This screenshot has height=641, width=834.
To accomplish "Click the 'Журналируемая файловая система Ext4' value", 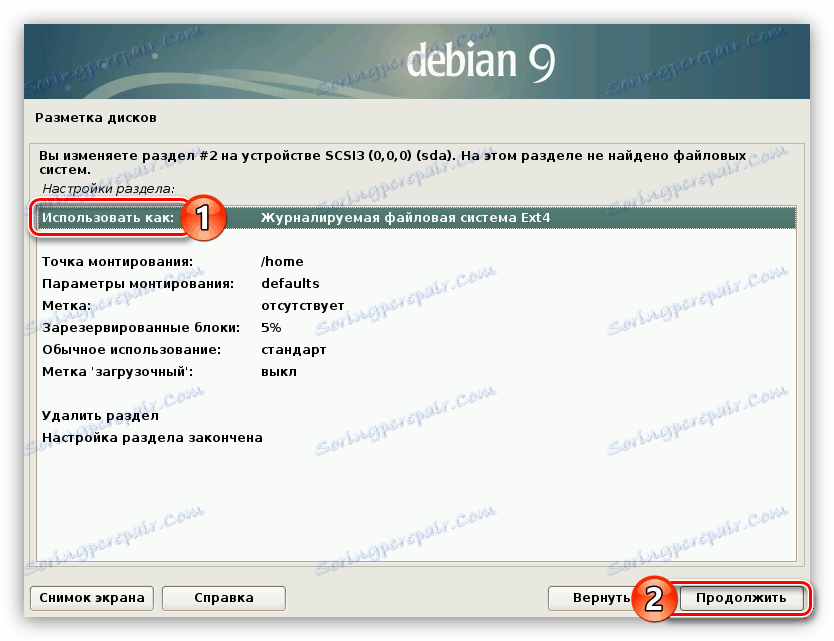I will tap(405, 218).
